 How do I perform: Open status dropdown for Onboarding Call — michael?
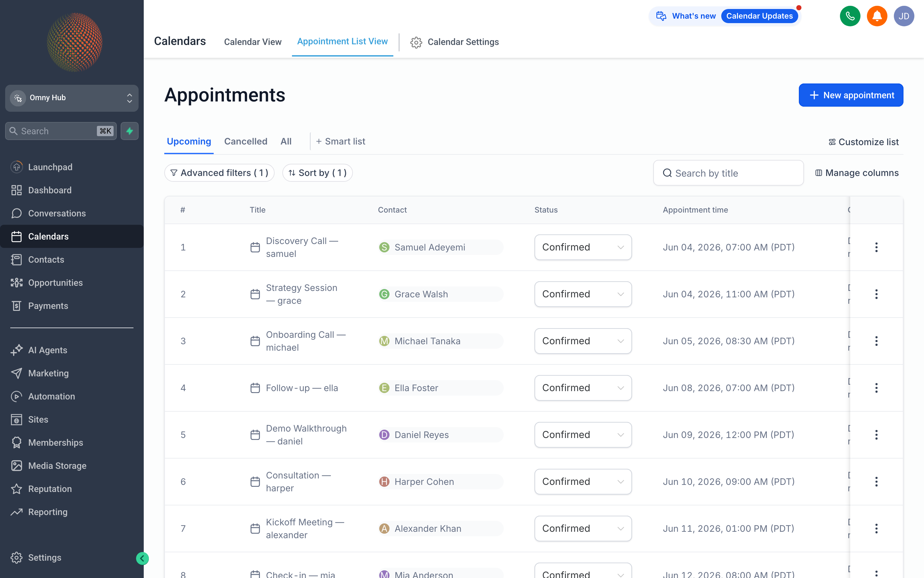(x=583, y=341)
